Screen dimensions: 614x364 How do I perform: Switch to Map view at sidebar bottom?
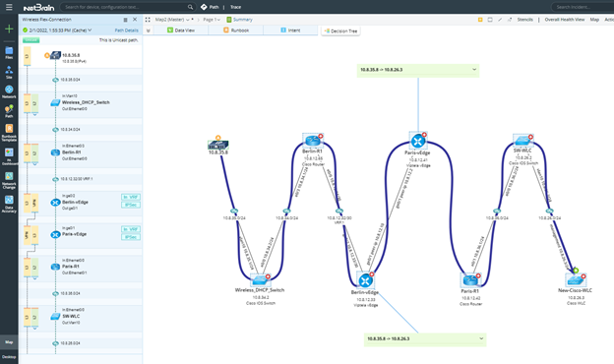(x=9, y=342)
